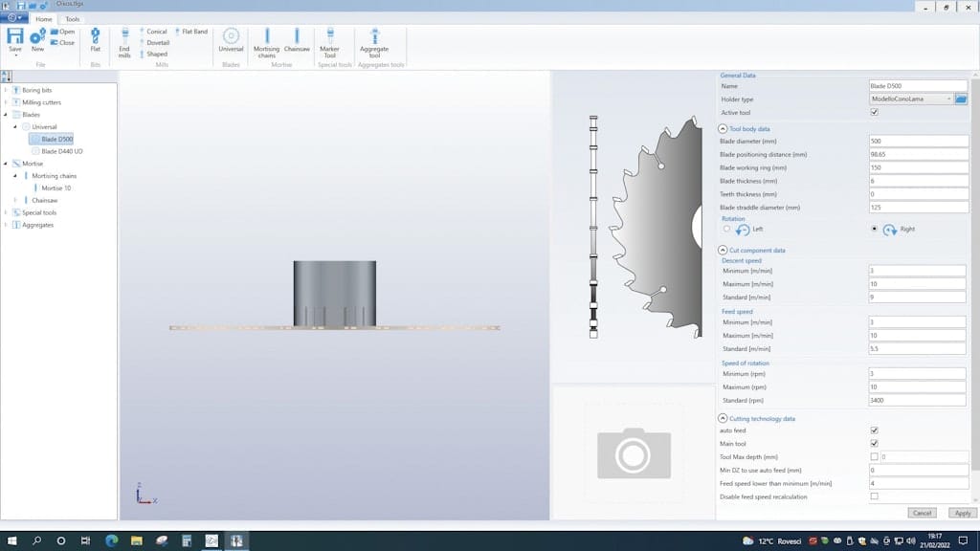
Task: Open the Holder type dropdown
Action: 948,99
